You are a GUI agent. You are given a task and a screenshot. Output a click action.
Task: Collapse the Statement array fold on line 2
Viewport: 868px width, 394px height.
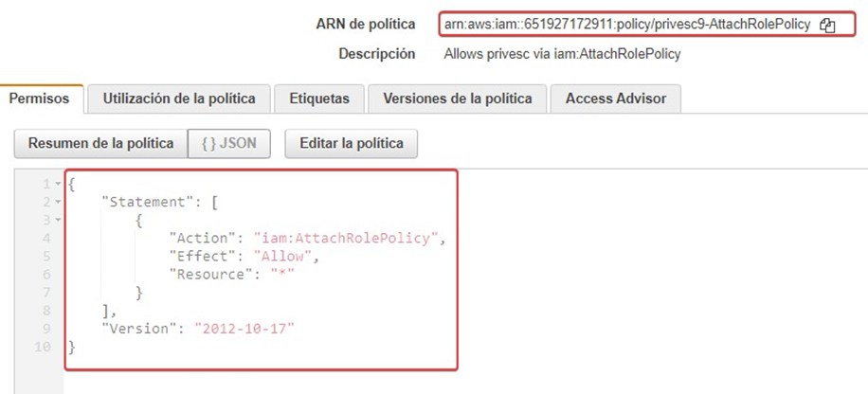click(x=58, y=202)
